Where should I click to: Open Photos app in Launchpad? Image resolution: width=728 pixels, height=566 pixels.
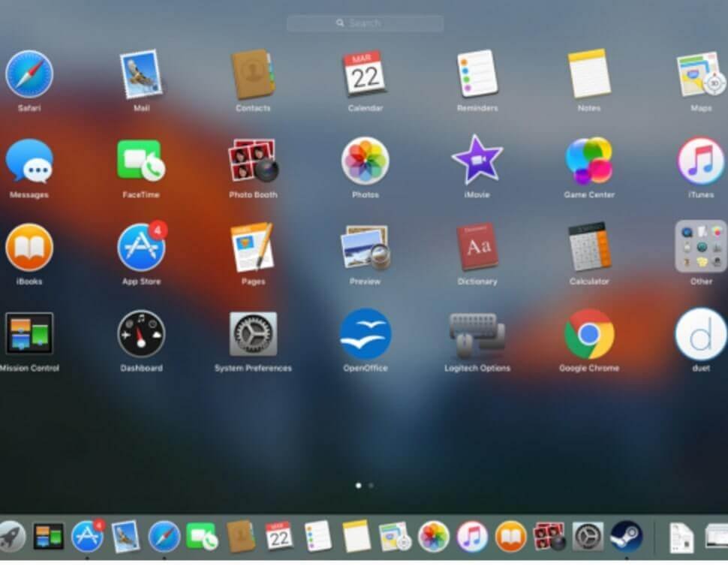coord(366,161)
